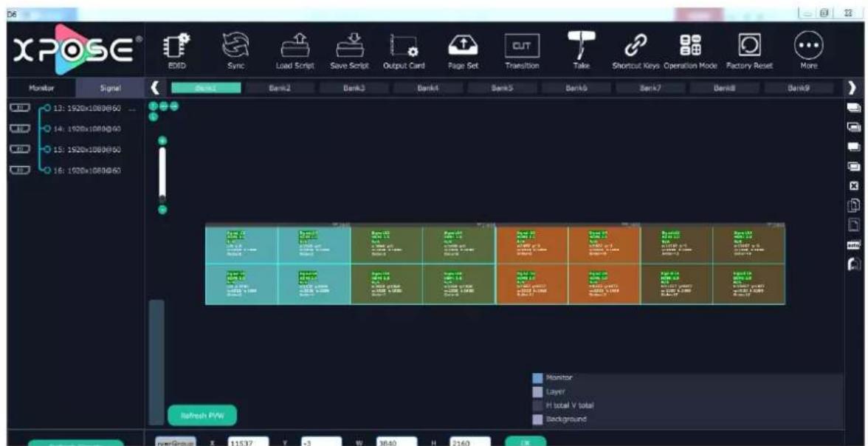Screen dimensions: 868x446
Task: Click zoom-out minus button below zoom slider
Action: [x=162, y=210]
